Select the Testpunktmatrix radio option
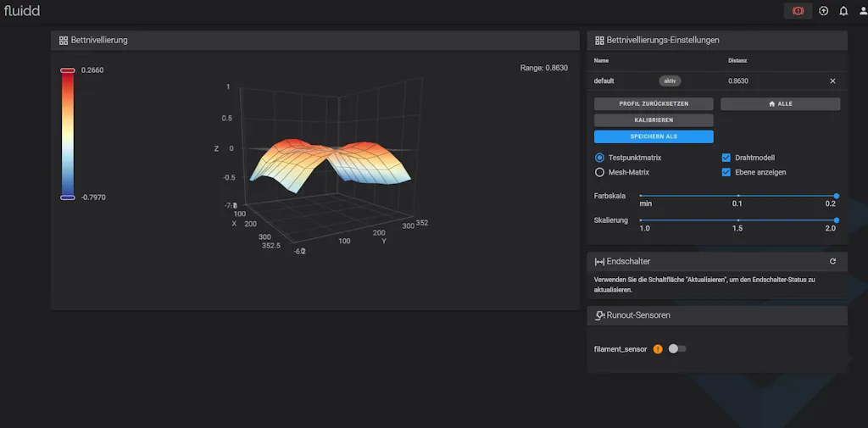Viewport: 868px width, 428px height. 600,158
